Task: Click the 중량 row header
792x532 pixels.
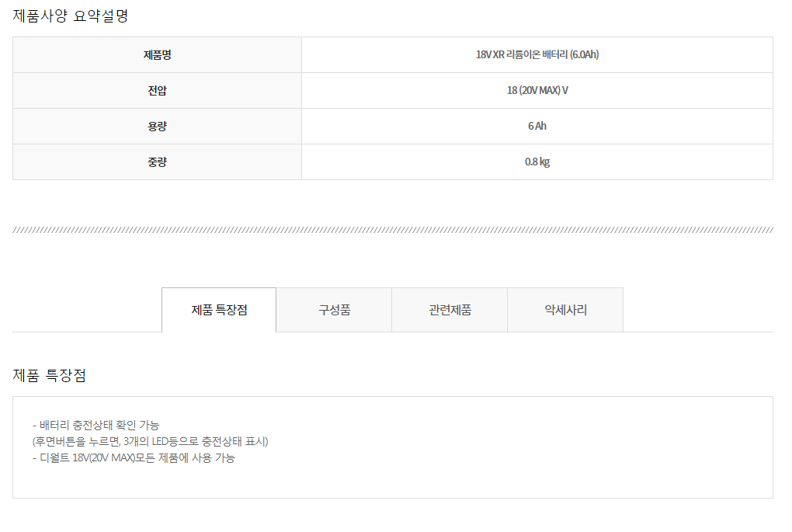Action: (x=157, y=162)
